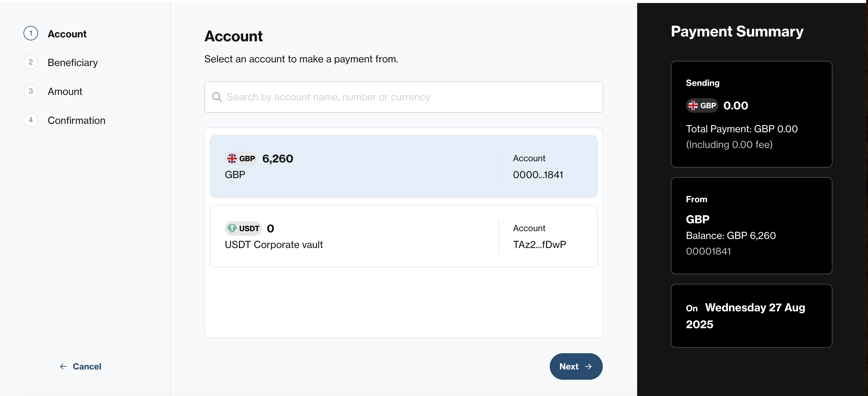
Task: Go to the Amount step
Action: pos(65,92)
